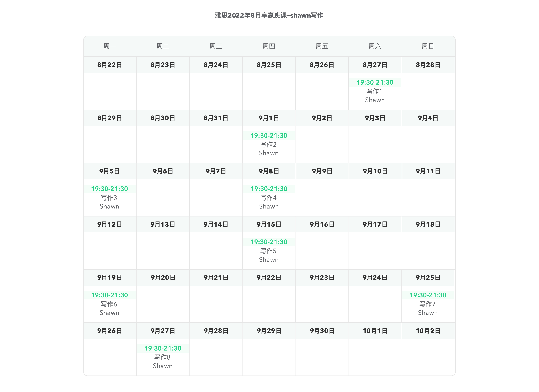This screenshot has width=539, height=392.
Task: Click the 19:30-21:30 time slot on 9月25日
Action: click(428, 295)
